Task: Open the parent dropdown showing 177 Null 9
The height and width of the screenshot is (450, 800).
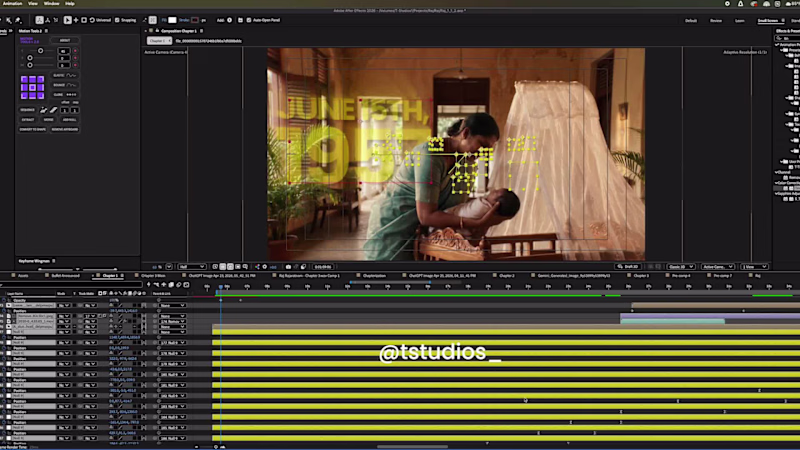Action: 172,343
